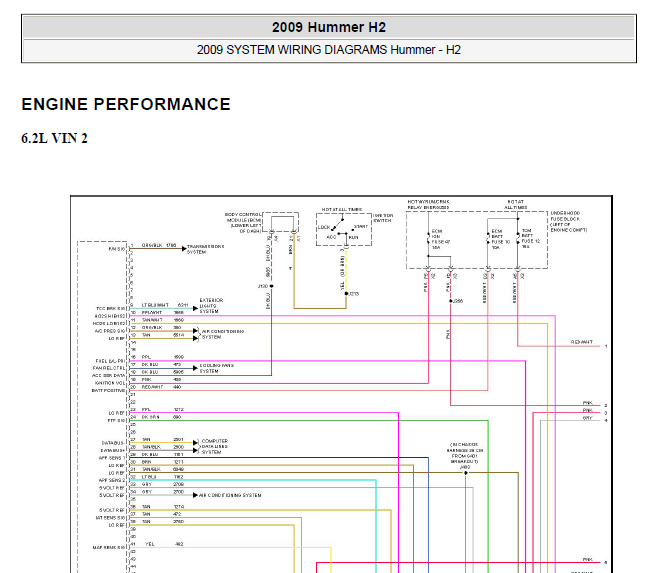
Task: Click the "BRN" wire label at pin 30
Action: [146, 462]
